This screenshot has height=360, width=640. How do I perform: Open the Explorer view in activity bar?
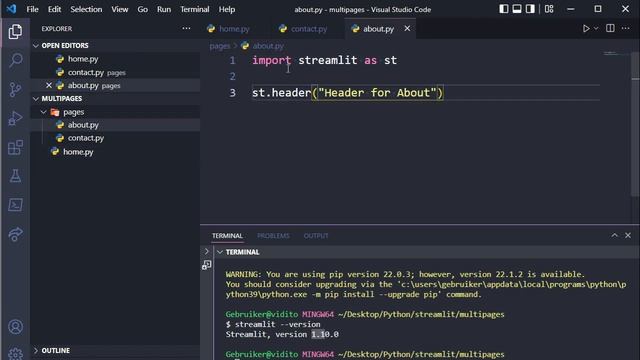click(15, 31)
